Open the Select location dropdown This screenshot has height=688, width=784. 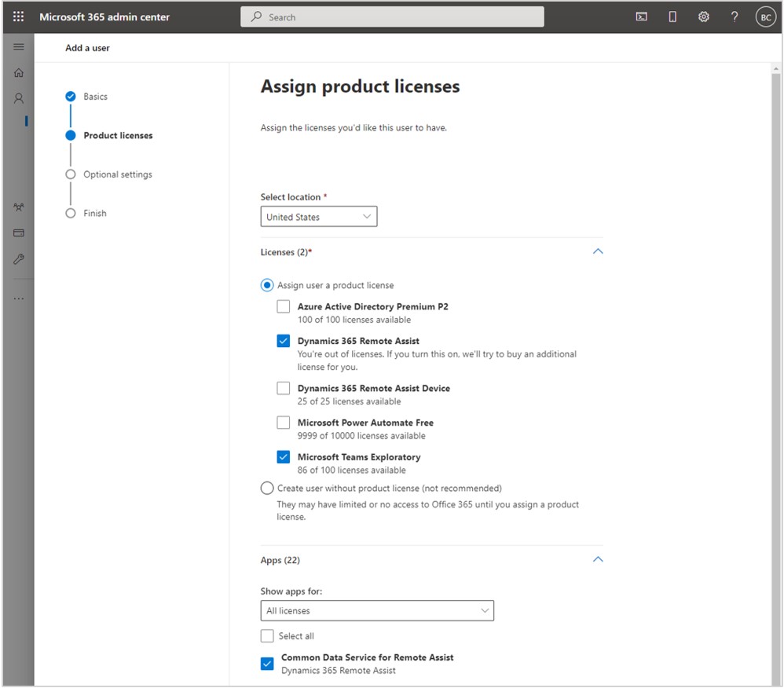pyautogui.click(x=318, y=216)
